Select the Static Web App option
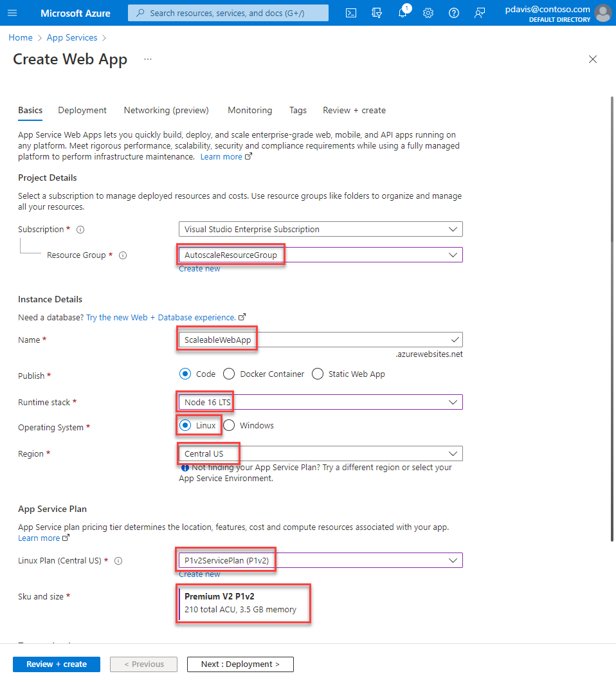The width and height of the screenshot is (616, 685). coord(317,374)
